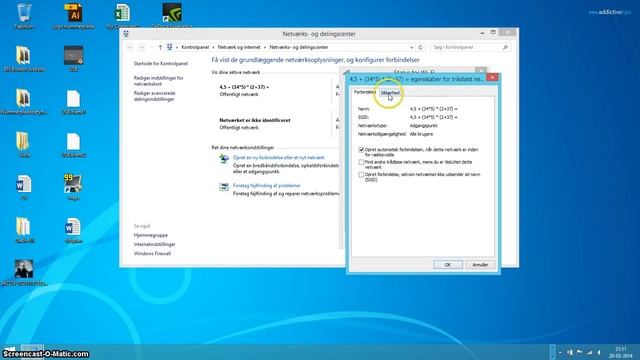Show hidden tray icons arrow
The image size is (640, 360).
[x=560, y=352]
